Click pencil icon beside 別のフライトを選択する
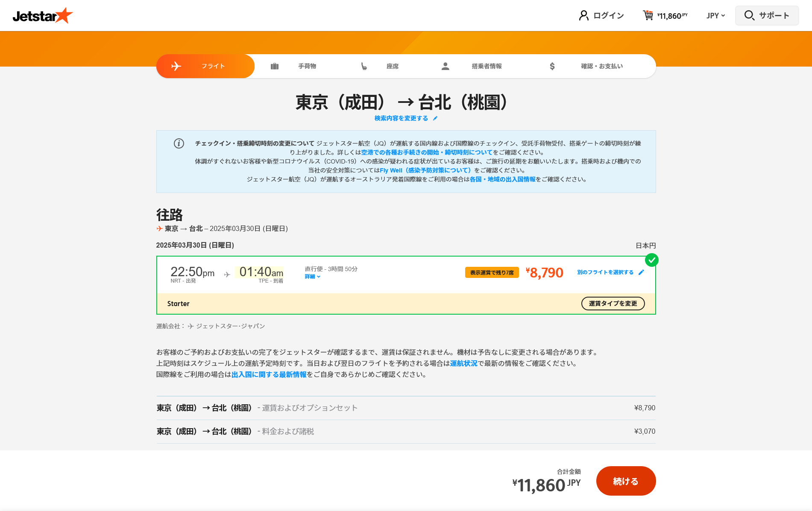 (641, 272)
